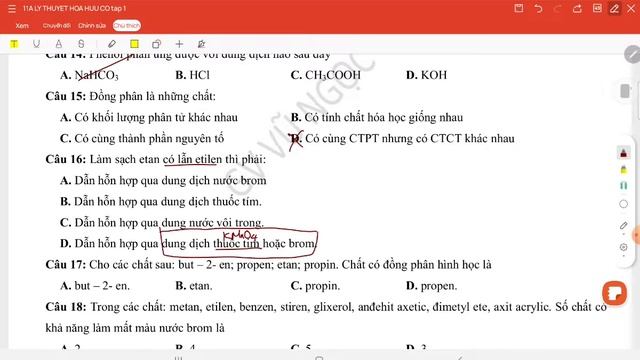Click answer D ending 'thuốc tím hoặc brom'
Screen dimensions: 640x360
point(188,244)
